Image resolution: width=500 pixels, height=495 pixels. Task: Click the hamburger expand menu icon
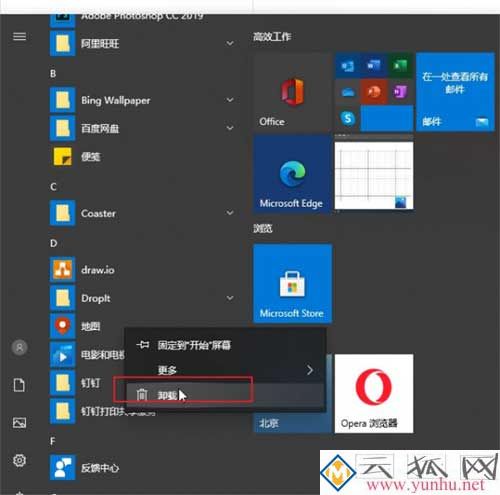click(19, 36)
